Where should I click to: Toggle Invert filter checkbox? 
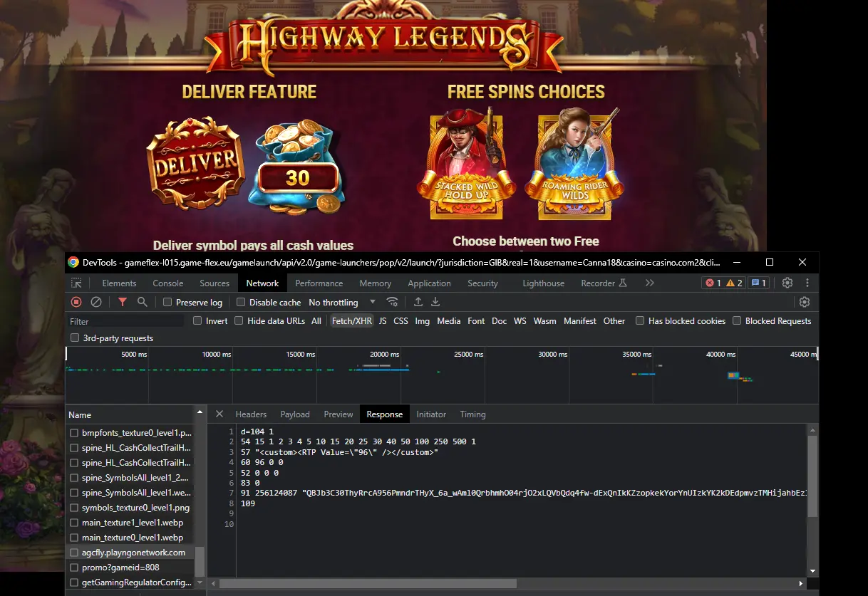[197, 320]
